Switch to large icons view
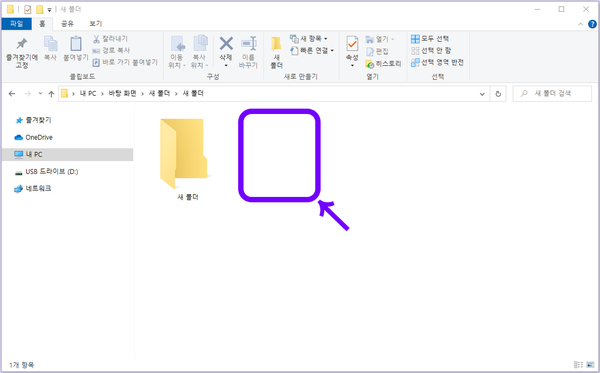The width and height of the screenshot is (600, 373). point(590,365)
